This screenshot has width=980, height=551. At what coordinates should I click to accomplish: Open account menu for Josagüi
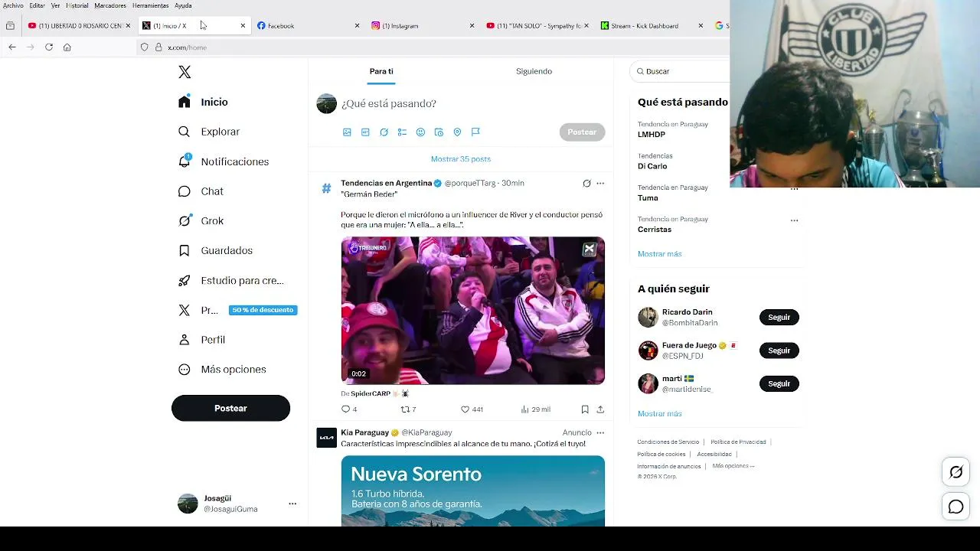pyautogui.click(x=292, y=504)
